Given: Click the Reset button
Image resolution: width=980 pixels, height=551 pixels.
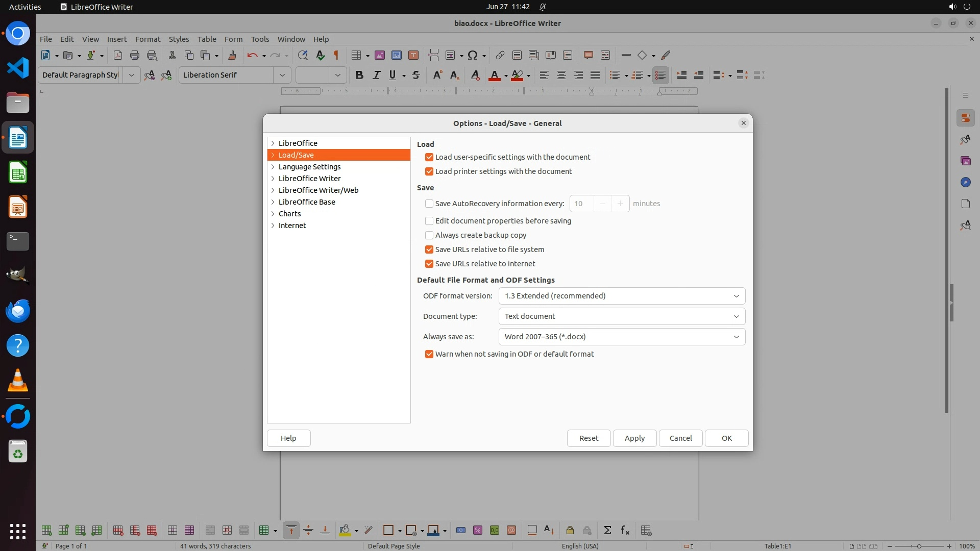Looking at the screenshot, I should point(589,438).
